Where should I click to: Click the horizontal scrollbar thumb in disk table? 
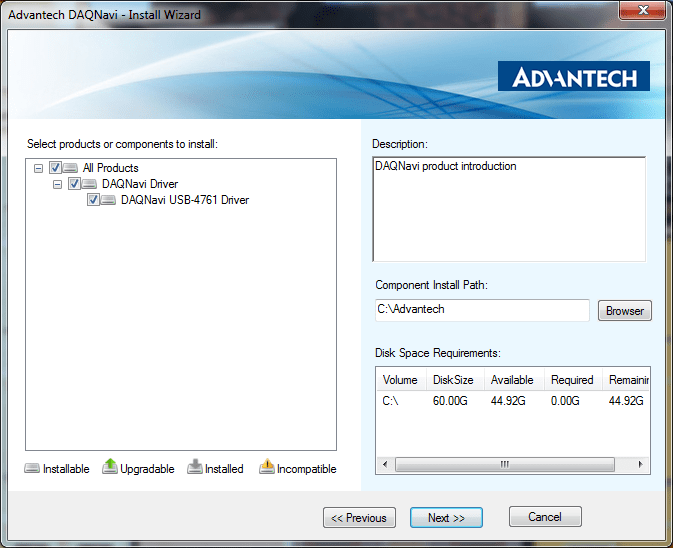pos(505,464)
